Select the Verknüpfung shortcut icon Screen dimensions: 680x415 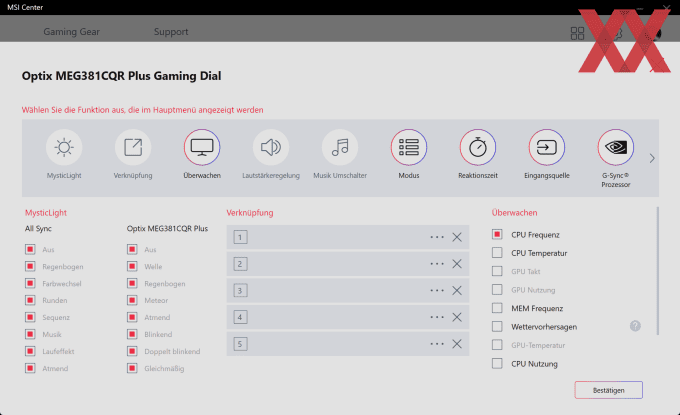click(x=133, y=147)
